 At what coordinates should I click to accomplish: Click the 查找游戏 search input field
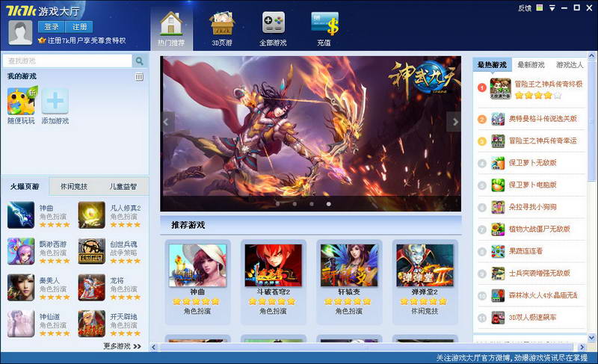(x=67, y=61)
